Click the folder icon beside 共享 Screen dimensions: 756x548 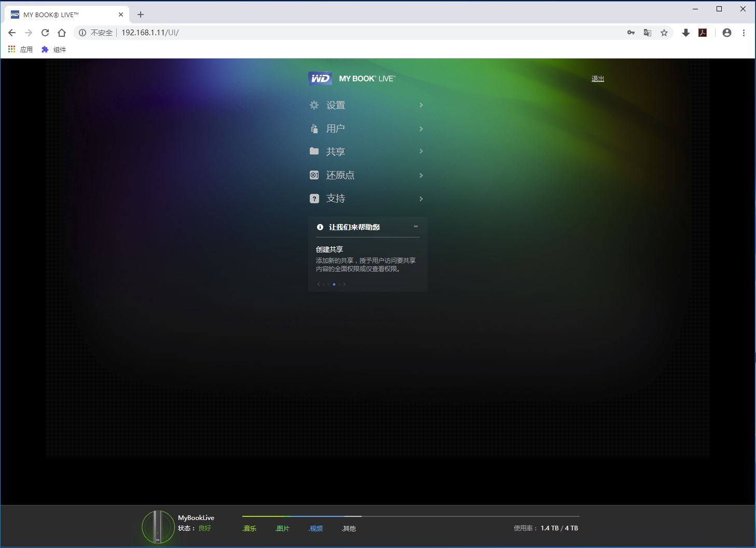point(314,151)
